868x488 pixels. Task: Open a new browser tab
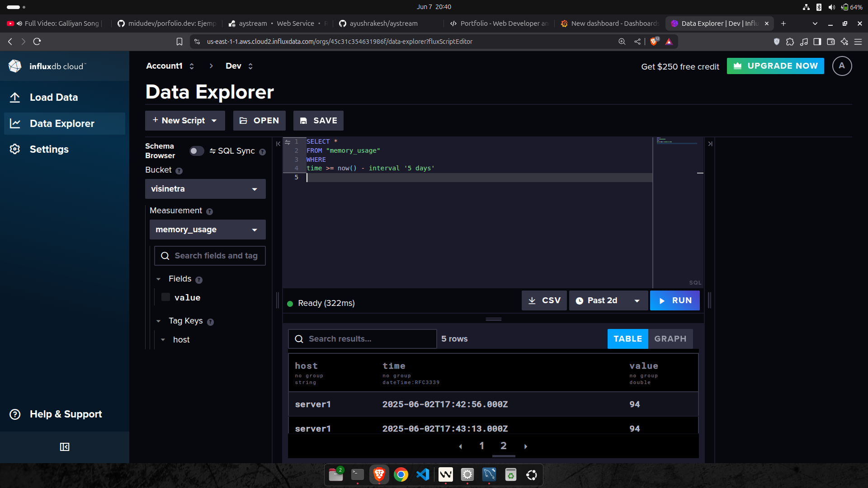(783, 23)
